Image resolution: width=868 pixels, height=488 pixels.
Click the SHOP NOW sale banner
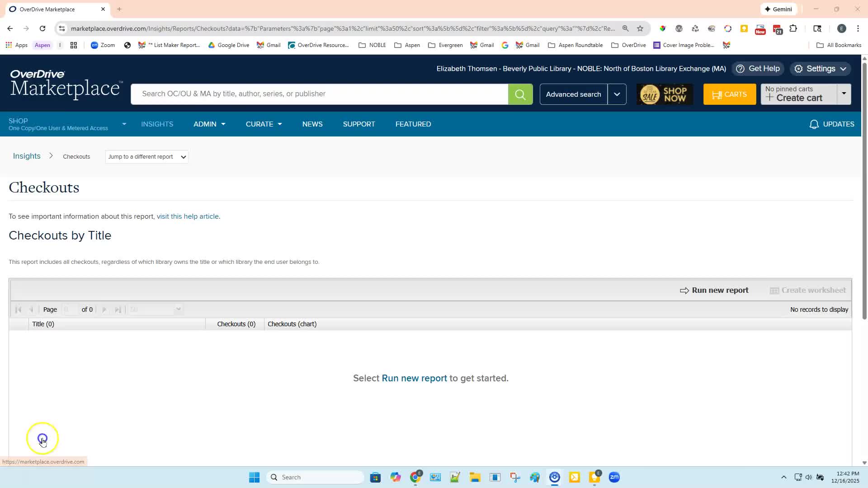(x=665, y=94)
